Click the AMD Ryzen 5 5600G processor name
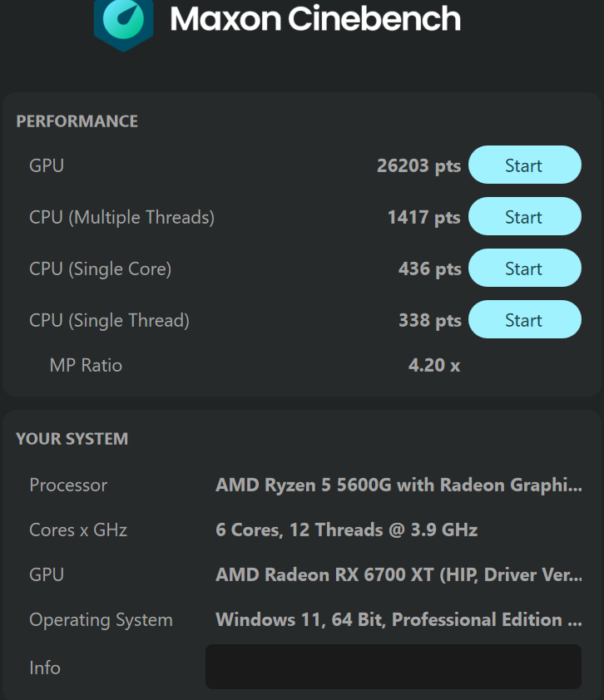The height and width of the screenshot is (700, 604). [399, 486]
